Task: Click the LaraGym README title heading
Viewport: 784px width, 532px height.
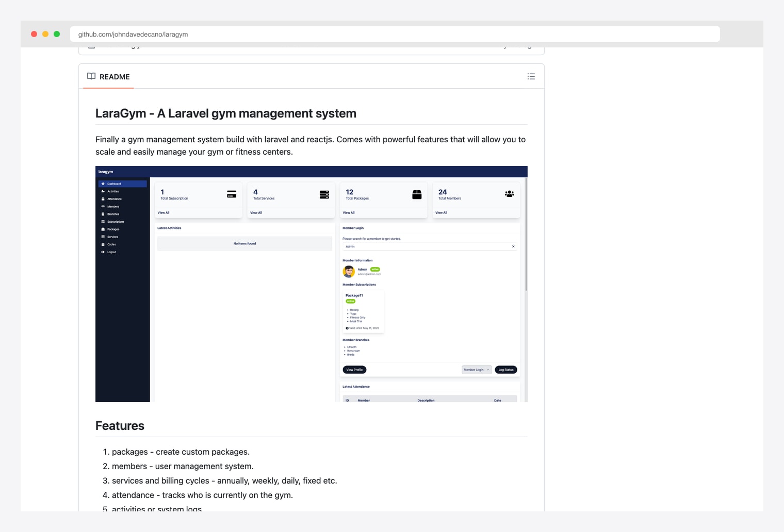Action: pos(226,113)
